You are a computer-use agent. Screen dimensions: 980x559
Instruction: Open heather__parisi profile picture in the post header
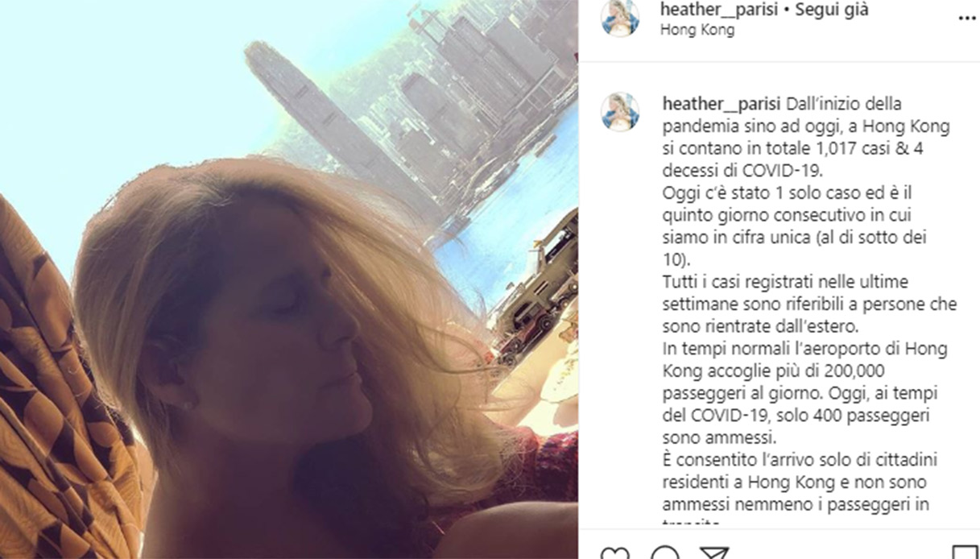tap(620, 19)
